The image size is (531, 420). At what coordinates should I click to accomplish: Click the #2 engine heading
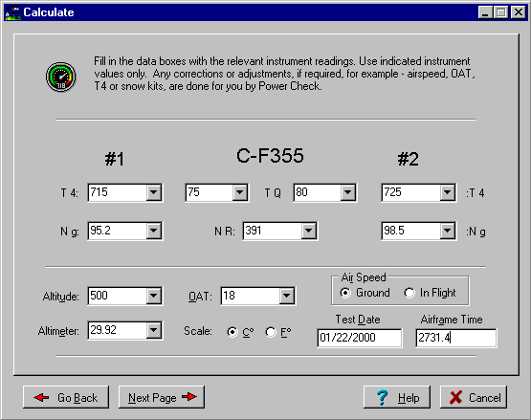point(409,159)
